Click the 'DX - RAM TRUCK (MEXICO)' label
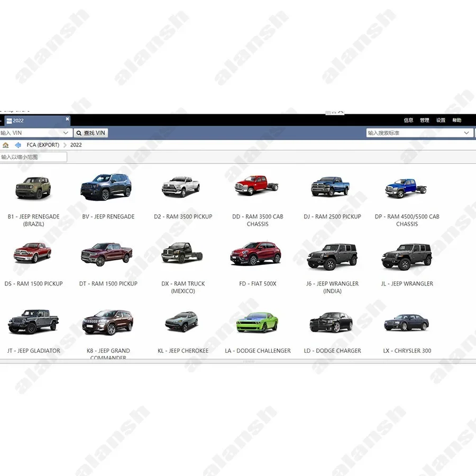 [x=183, y=287]
